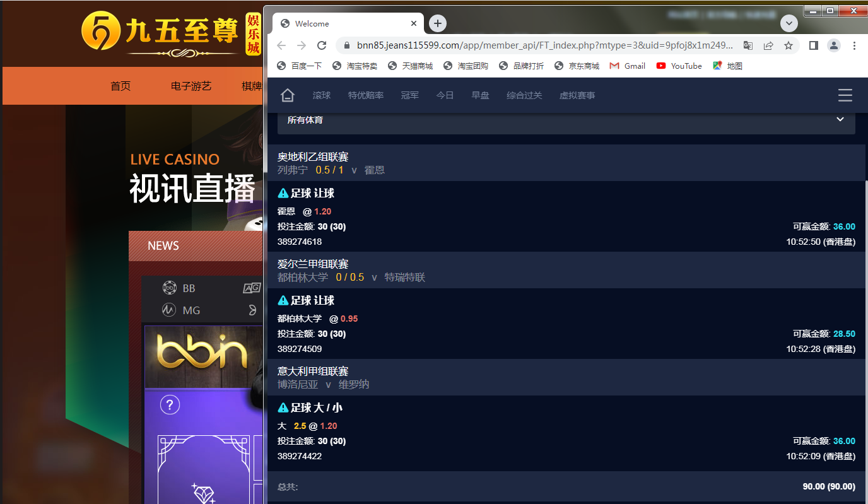
Task: Click bet number 389274509
Action: [300, 349]
